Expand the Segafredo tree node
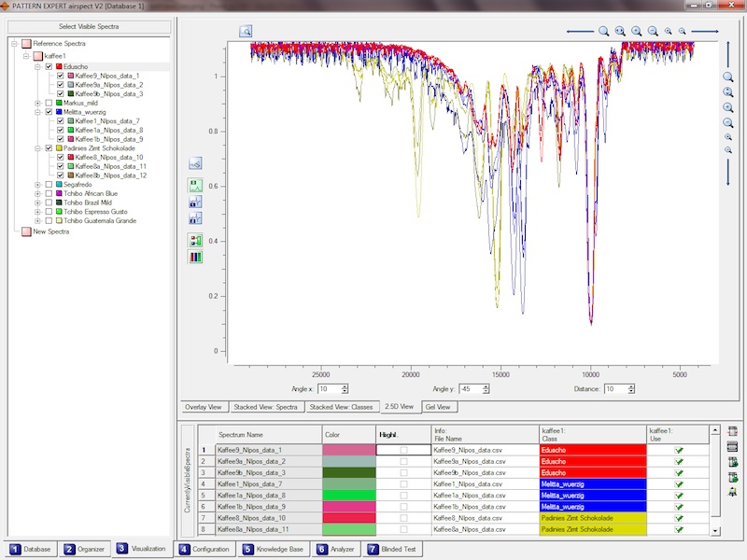The height and width of the screenshot is (560, 747). point(37,185)
